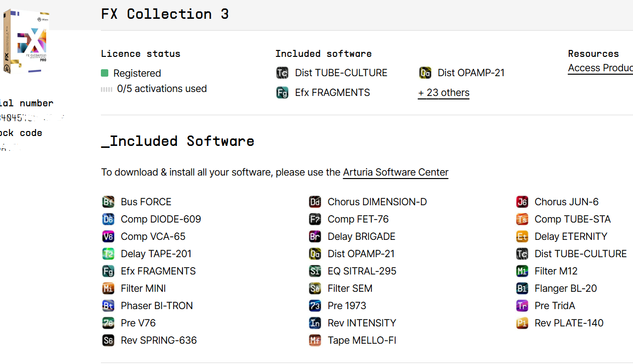Click the Flanger BL-20 icon
This screenshot has width=633, height=364.
(522, 288)
